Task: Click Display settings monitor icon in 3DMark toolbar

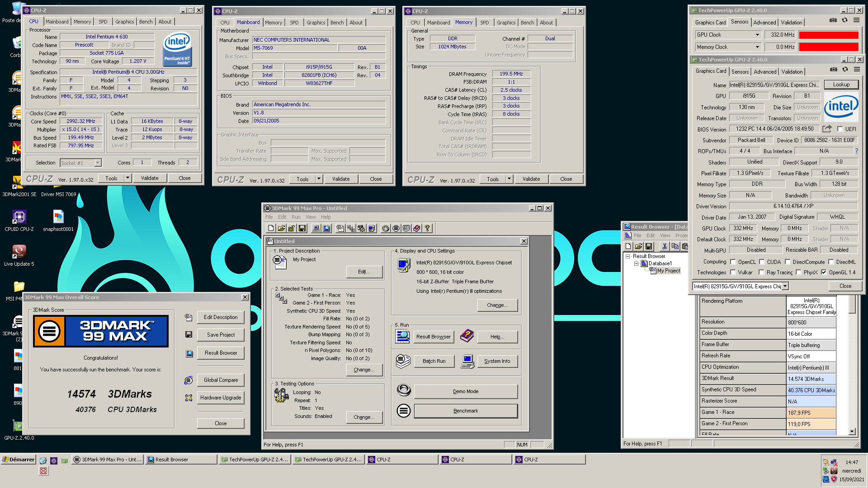Action: pyautogui.click(x=372, y=229)
